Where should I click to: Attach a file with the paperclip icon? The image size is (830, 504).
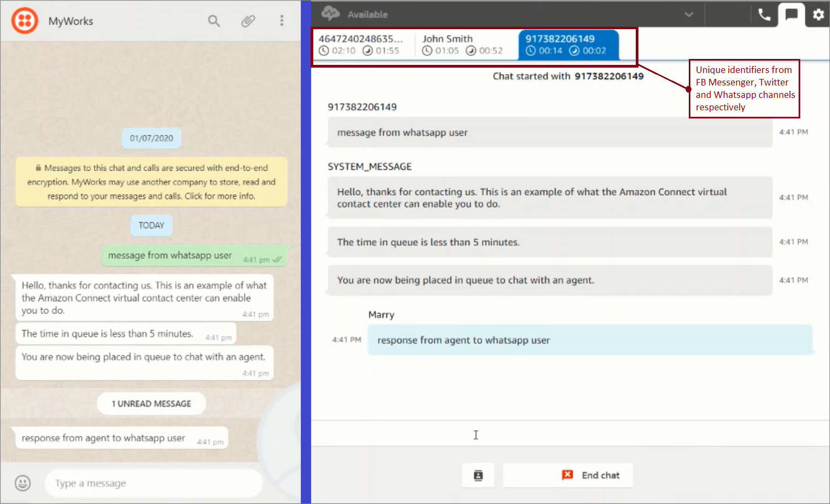pos(248,21)
